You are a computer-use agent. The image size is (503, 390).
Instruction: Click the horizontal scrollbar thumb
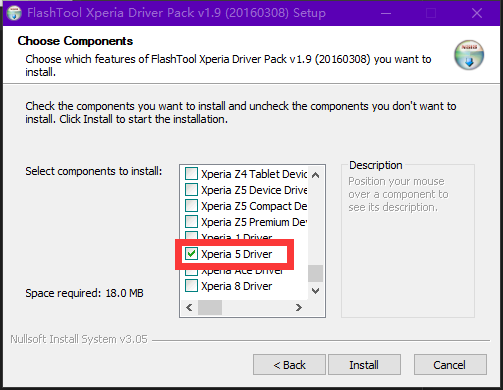pyautogui.click(x=210, y=307)
